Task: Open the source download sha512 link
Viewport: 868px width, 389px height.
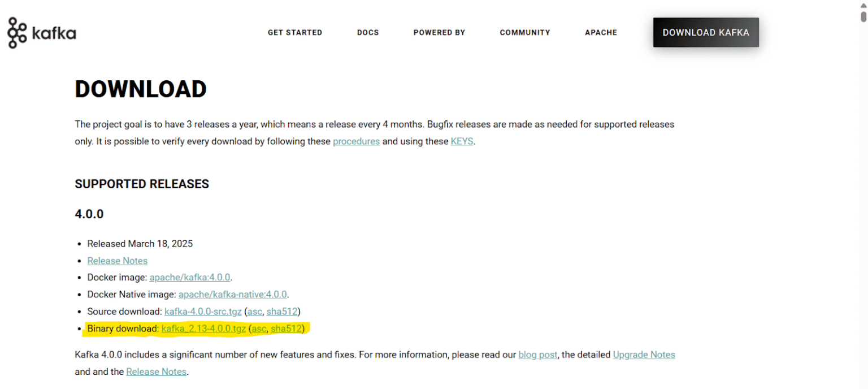Action: point(282,312)
